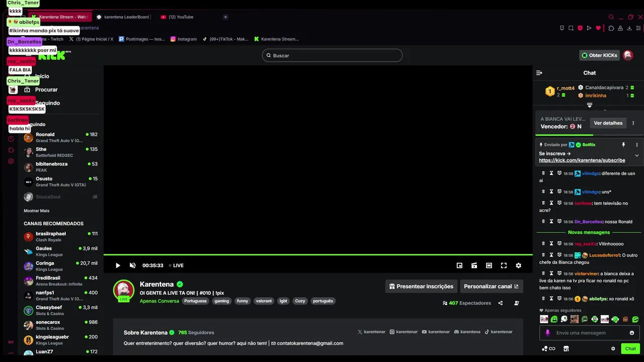Viewport: 644px width, 362px height.
Task: Enable picture-in-picture on the player
Action: (459, 265)
